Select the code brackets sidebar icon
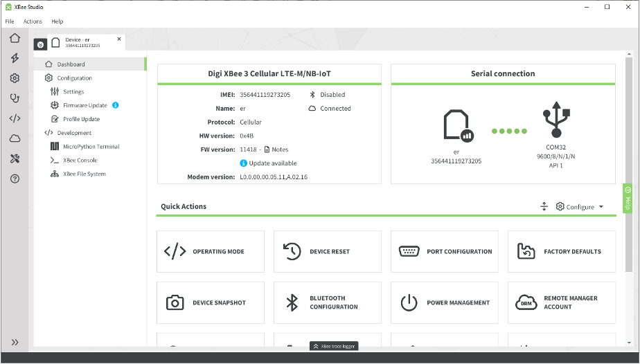The height and width of the screenshot is (364, 640). click(15, 118)
